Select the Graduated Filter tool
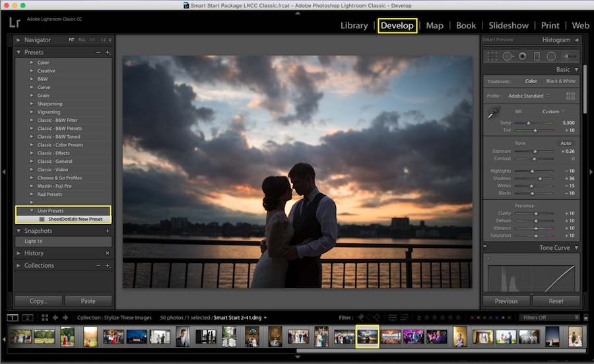This screenshot has height=364, width=594. click(537, 56)
